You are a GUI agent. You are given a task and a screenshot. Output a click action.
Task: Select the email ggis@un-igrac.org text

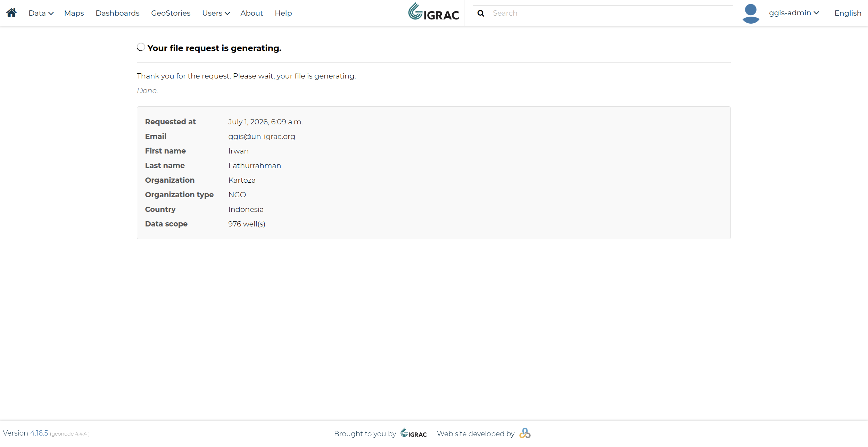pos(262,136)
